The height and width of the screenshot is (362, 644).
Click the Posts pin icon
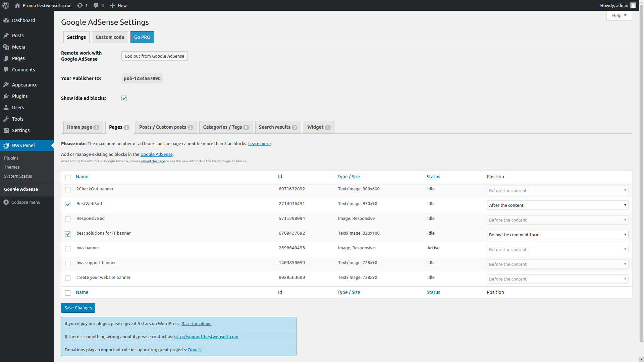point(6,36)
